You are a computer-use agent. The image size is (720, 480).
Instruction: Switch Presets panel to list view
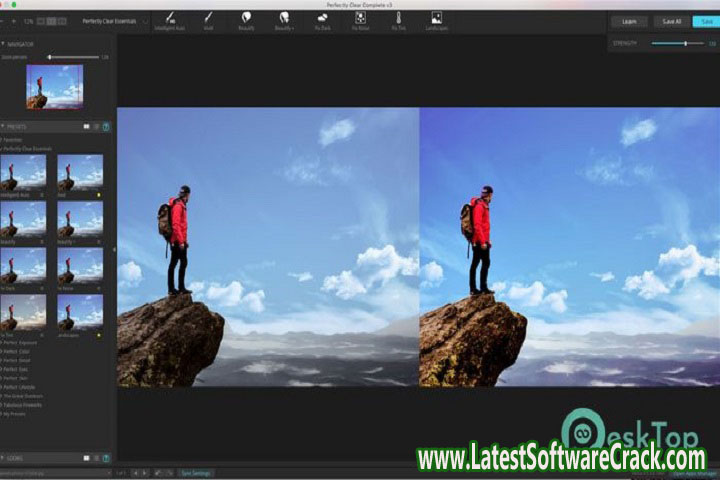tap(96, 127)
